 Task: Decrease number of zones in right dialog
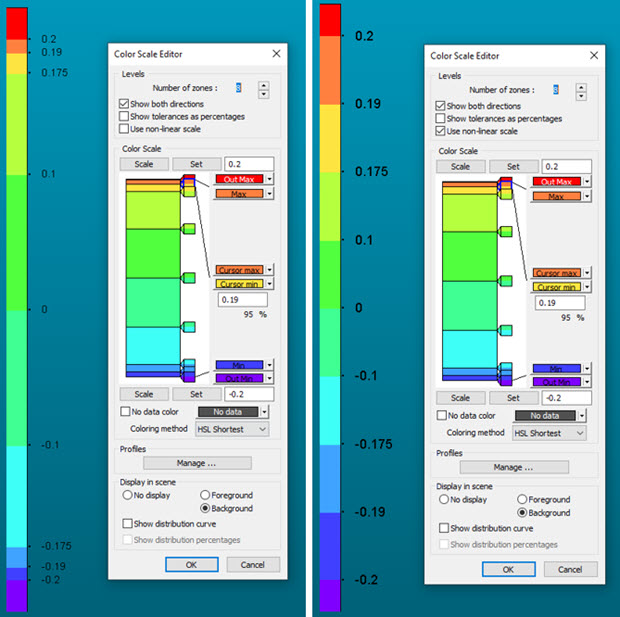pyautogui.click(x=581, y=97)
